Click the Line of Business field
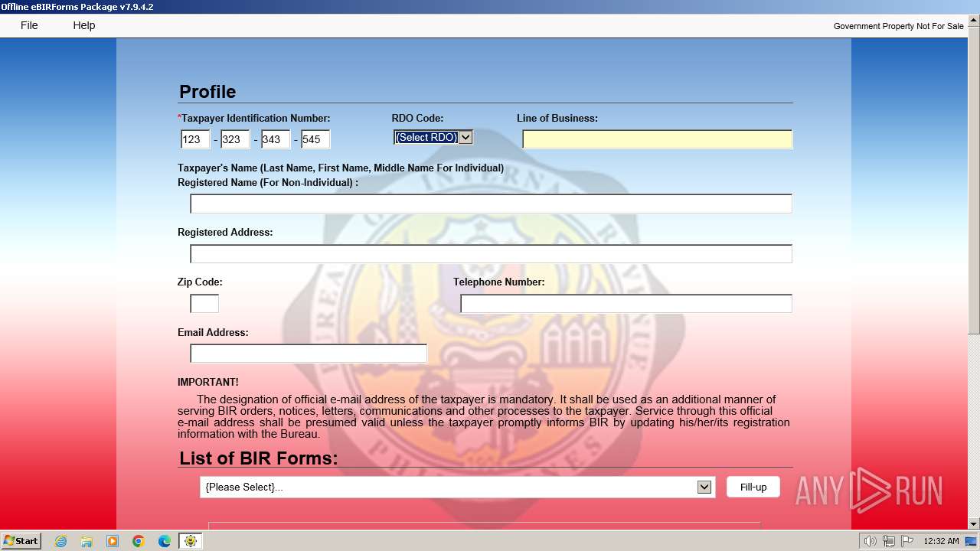Image resolution: width=980 pixels, height=551 pixels. (x=658, y=139)
